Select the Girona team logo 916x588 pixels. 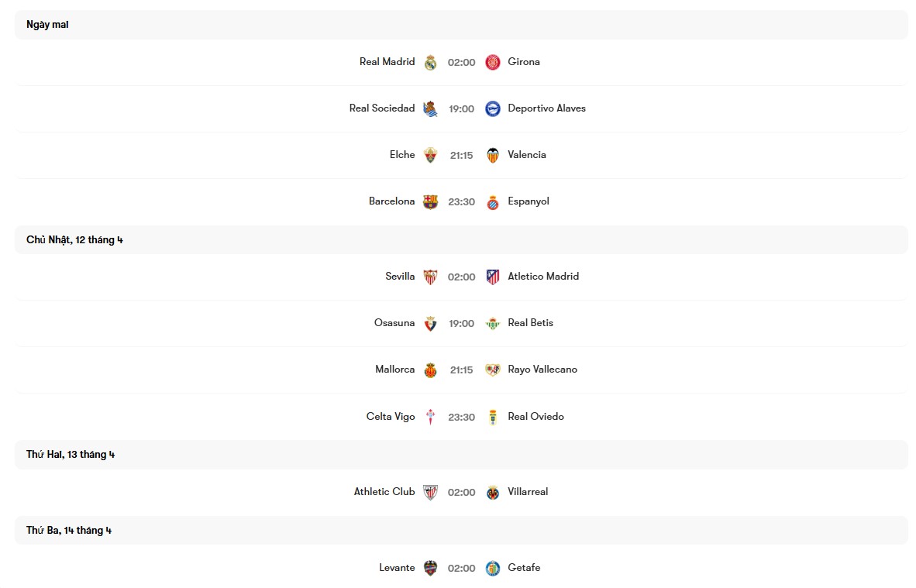[x=493, y=62]
